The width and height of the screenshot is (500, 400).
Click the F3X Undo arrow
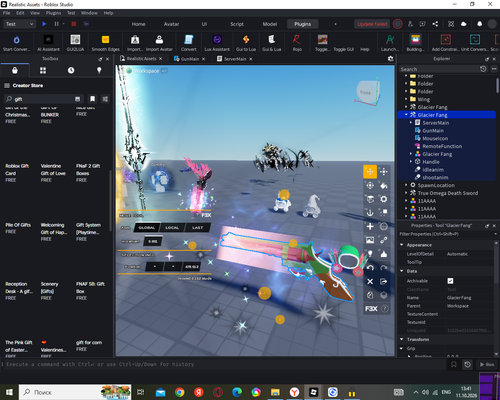(370, 268)
